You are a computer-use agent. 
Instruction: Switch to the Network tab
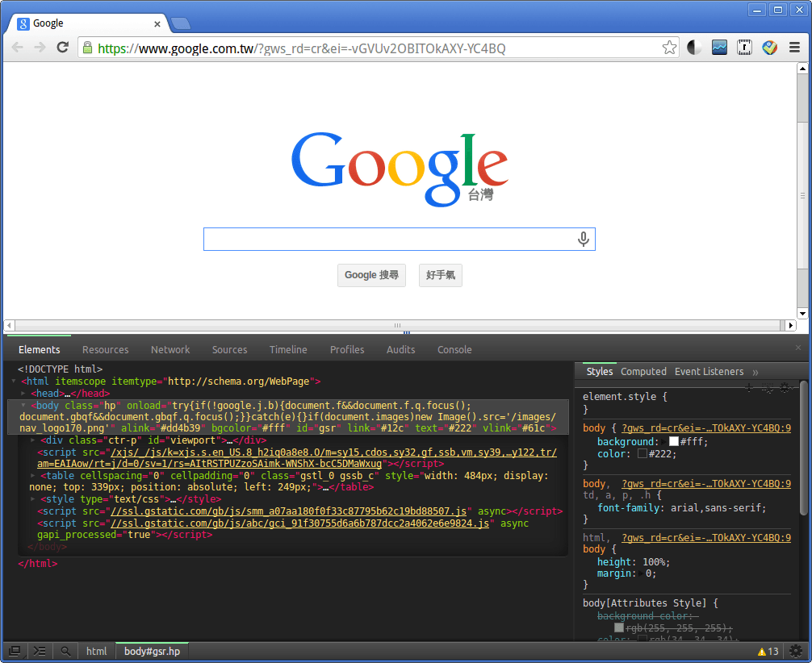170,349
